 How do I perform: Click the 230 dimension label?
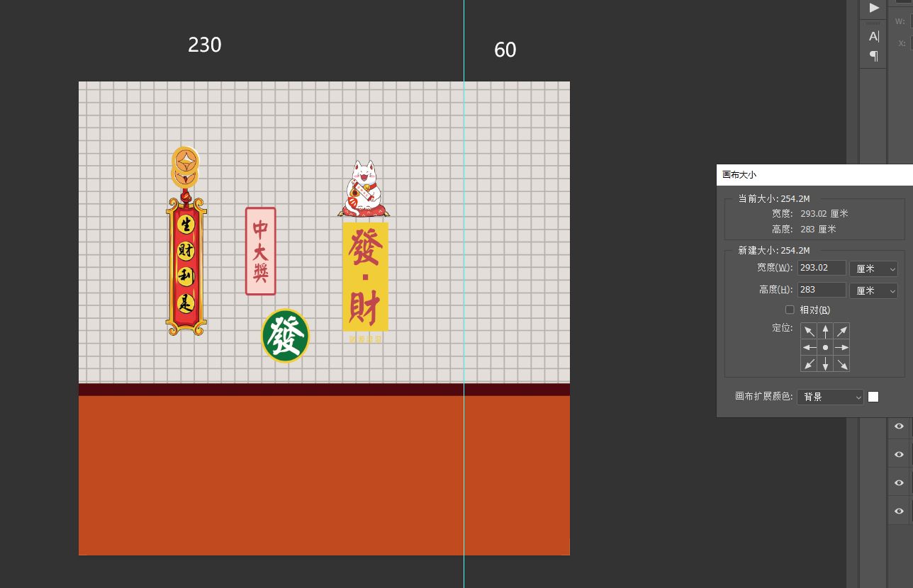click(205, 45)
